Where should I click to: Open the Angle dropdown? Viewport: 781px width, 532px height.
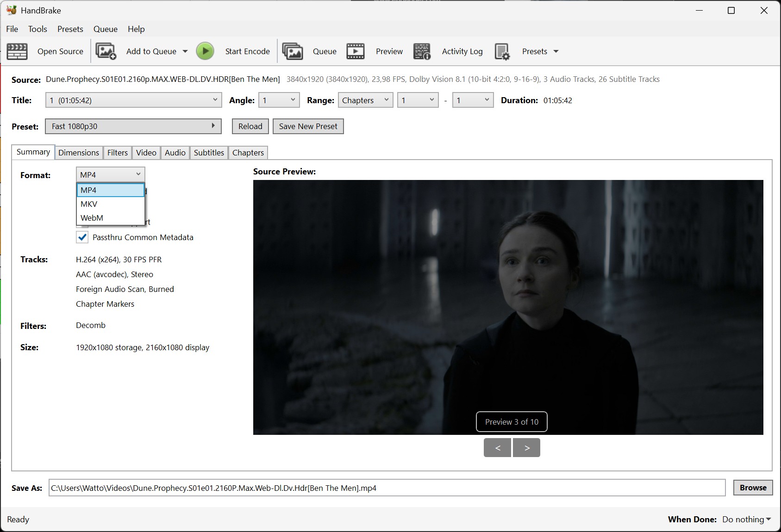point(279,100)
